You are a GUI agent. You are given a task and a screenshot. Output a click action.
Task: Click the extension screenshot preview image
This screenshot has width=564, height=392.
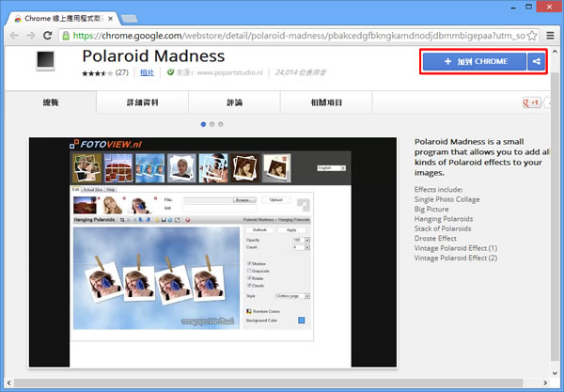pos(212,252)
